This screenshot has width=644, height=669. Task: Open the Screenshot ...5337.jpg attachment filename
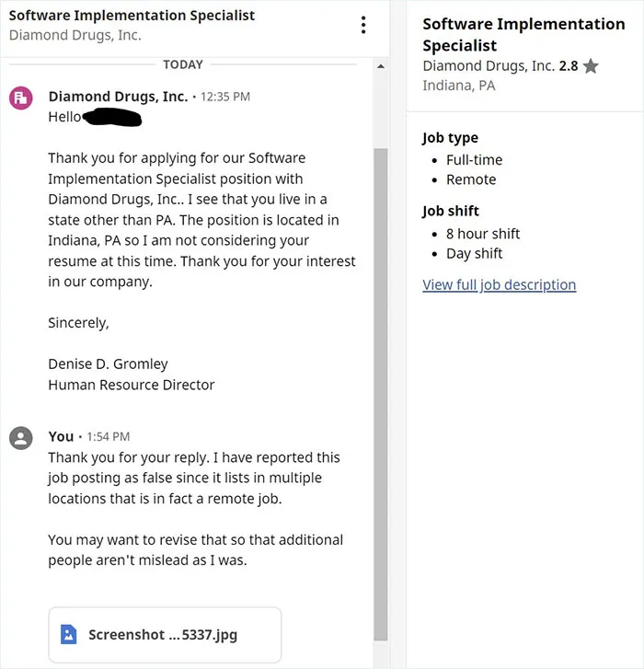click(163, 635)
